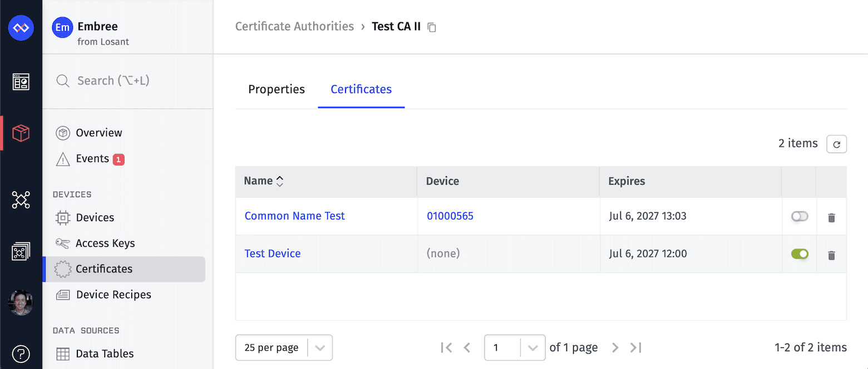The height and width of the screenshot is (369, 868).
Task: Click the help question mark icon
Action: point(21,353)
